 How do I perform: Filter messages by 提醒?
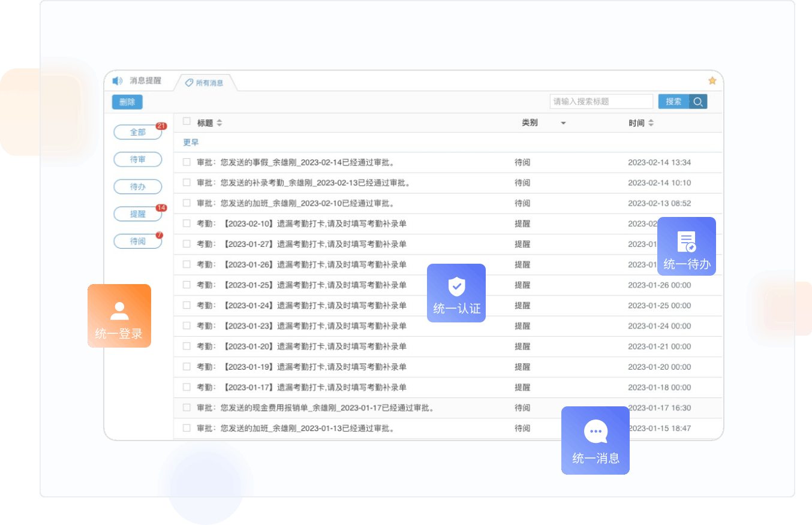137,213
